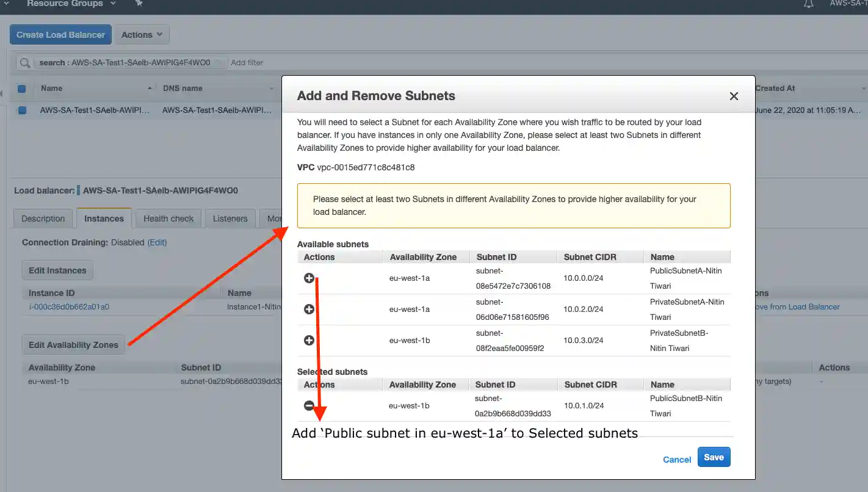
Task: Open instance i-000c36d0b662a01a0 link
Action: tap(69, 307)
